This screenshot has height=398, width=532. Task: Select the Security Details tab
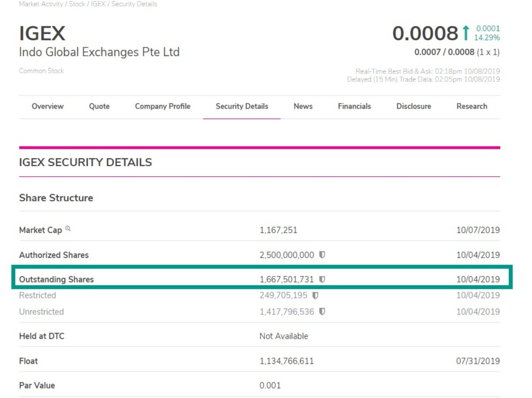pyautogui.click(x=242, y=106)
